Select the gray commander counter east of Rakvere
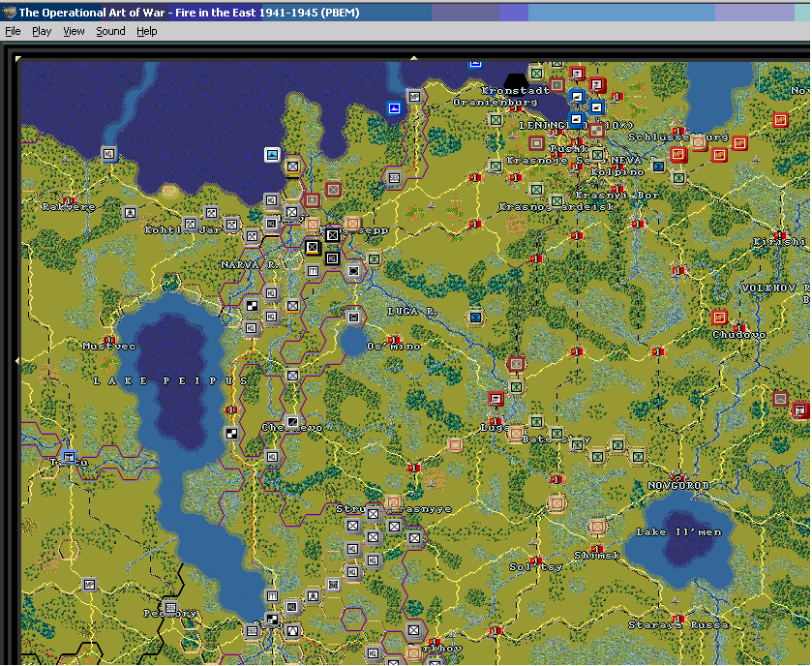The image size is (812, 666). (130, 213)
